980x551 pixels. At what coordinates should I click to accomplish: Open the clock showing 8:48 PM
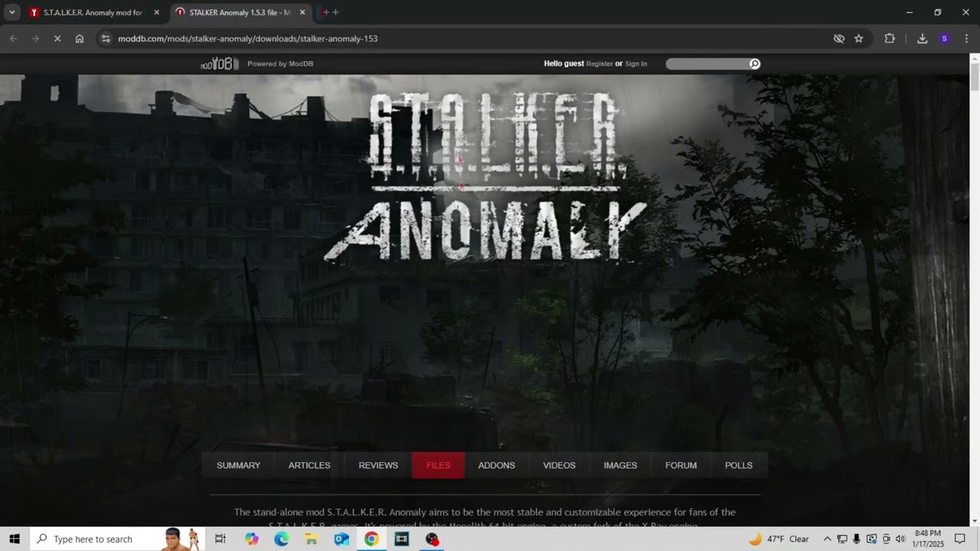(x=927, y=539)
